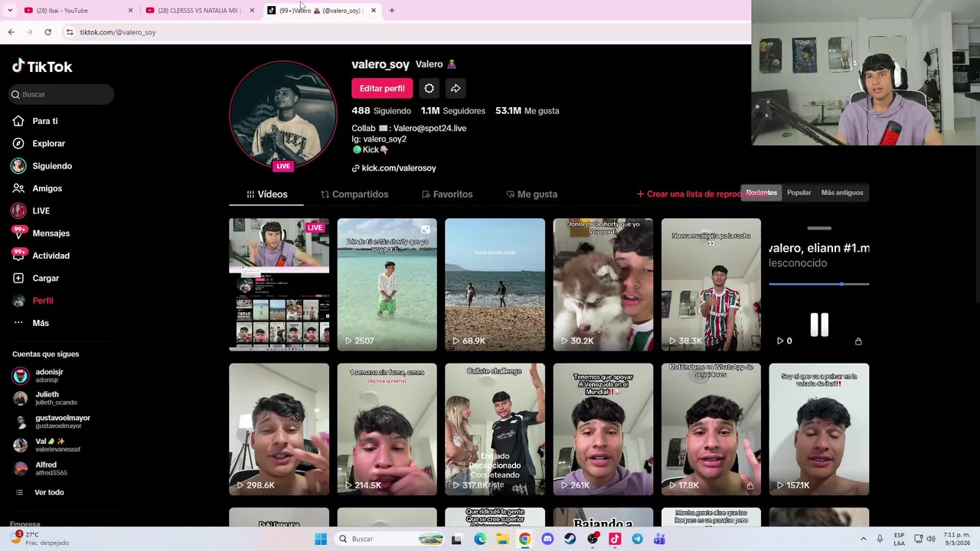Click Crear una lista de reproducción
The height and width of the screenshot is (551, 980).
(x=690, y=194)
